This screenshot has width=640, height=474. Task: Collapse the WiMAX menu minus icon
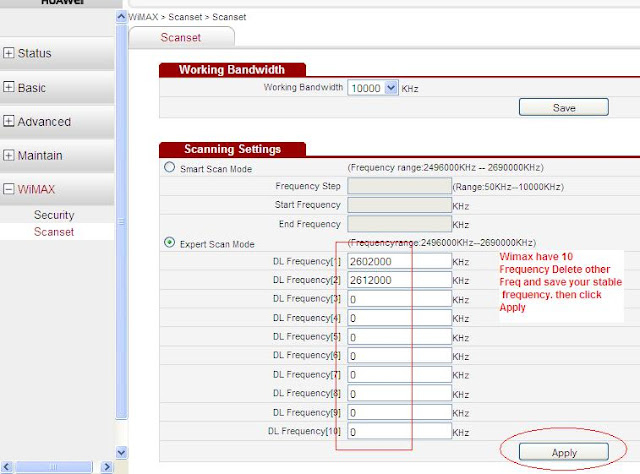pyautogui.click(x=8, y=189)
